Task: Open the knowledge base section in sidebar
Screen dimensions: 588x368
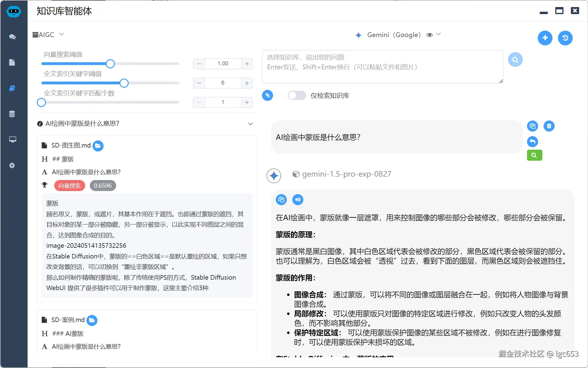Action: coord(13,88)
